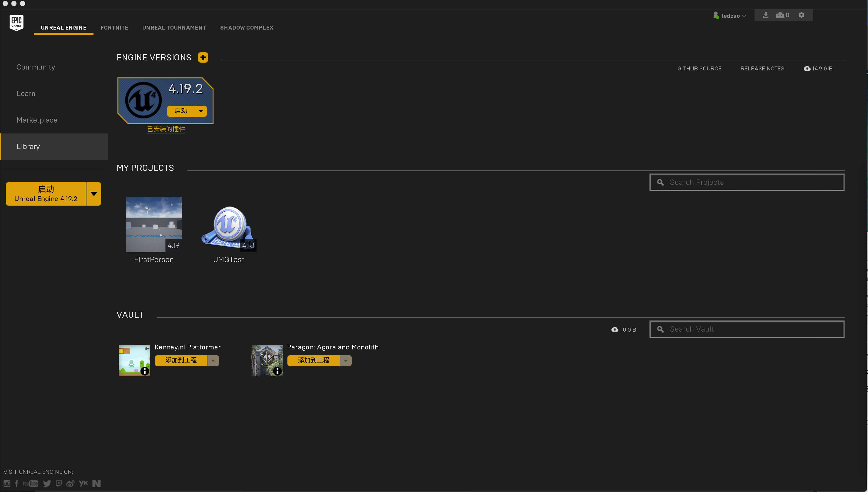Launch Unreal Engine 4.19.2 from sidebar button

tap(46, 194)
